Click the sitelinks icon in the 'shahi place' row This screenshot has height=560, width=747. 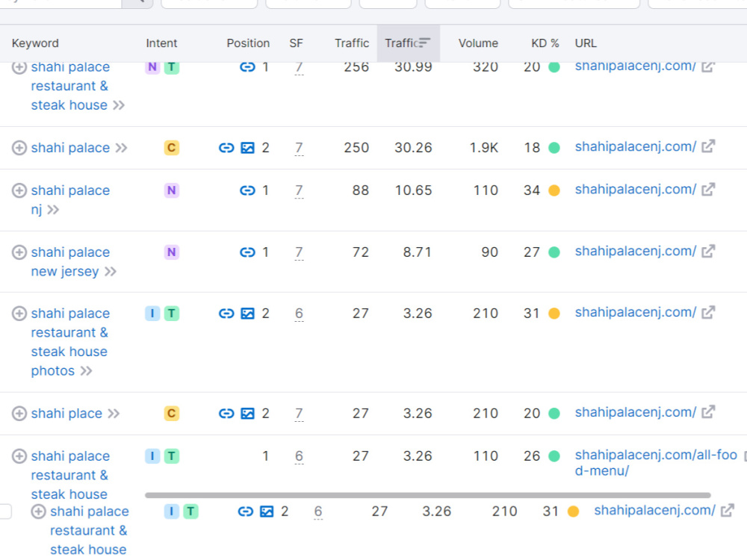click(x=226, y=414)
